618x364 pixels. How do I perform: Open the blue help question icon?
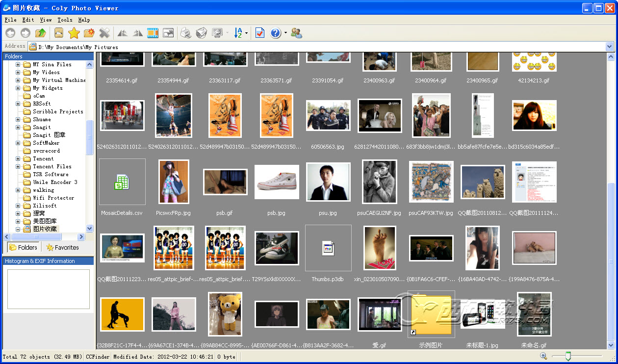(275, 33)
